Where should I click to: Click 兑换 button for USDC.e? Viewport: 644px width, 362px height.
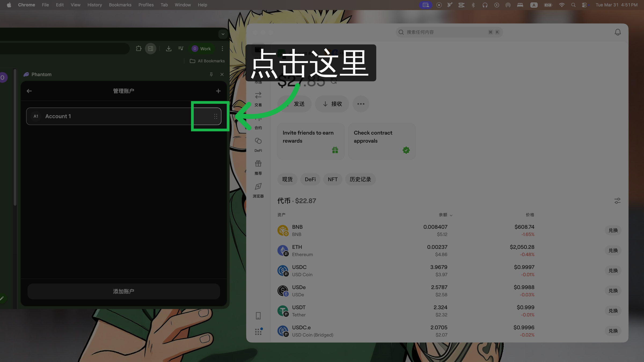[x=613, y=331]
